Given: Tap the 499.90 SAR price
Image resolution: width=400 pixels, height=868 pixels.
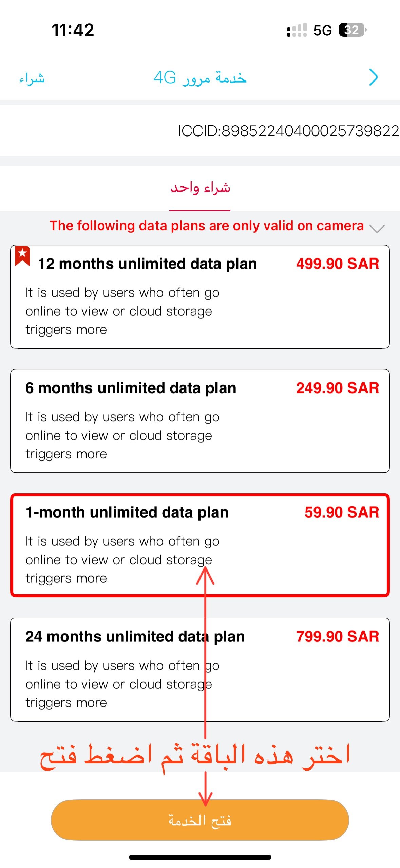Looking at the screenshot, I should [337, 264].
